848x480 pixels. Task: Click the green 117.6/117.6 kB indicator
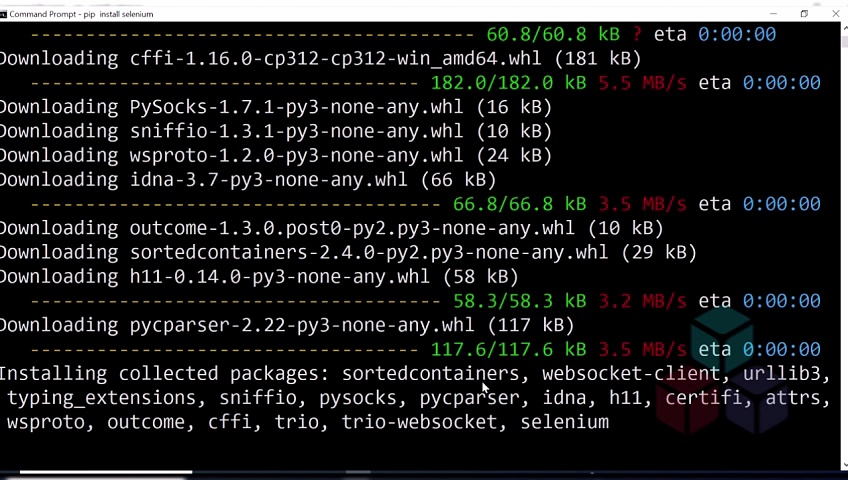point(508,349)
